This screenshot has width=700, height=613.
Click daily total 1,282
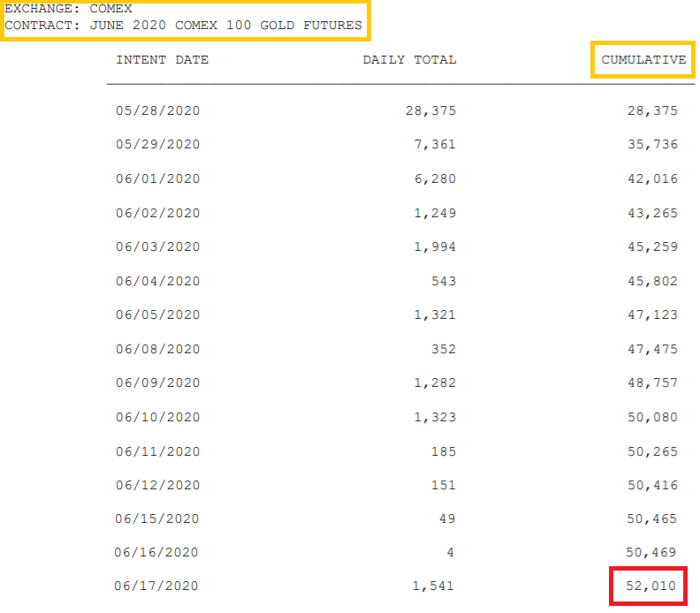(x=435, y=382)
